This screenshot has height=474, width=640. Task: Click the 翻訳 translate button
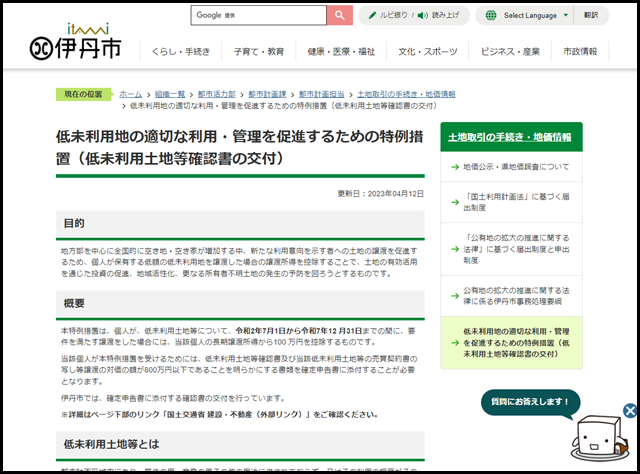coord(591,15)
